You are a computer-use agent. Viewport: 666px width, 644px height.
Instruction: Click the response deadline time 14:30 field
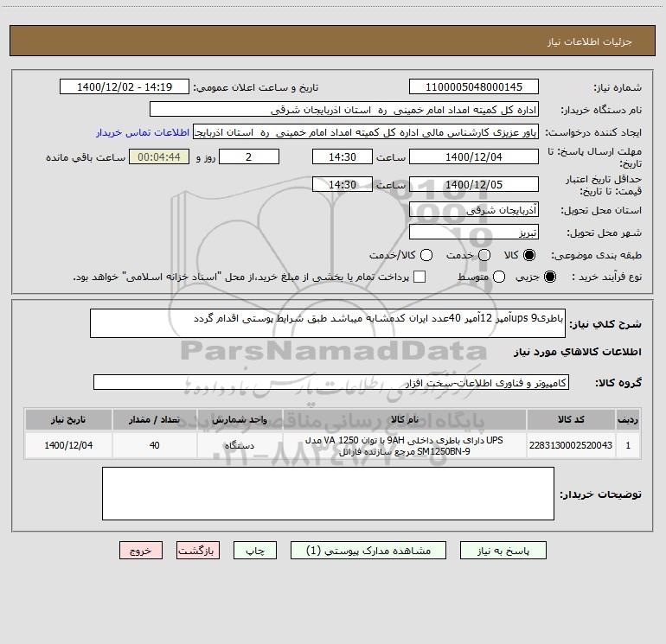click(343, 156)
